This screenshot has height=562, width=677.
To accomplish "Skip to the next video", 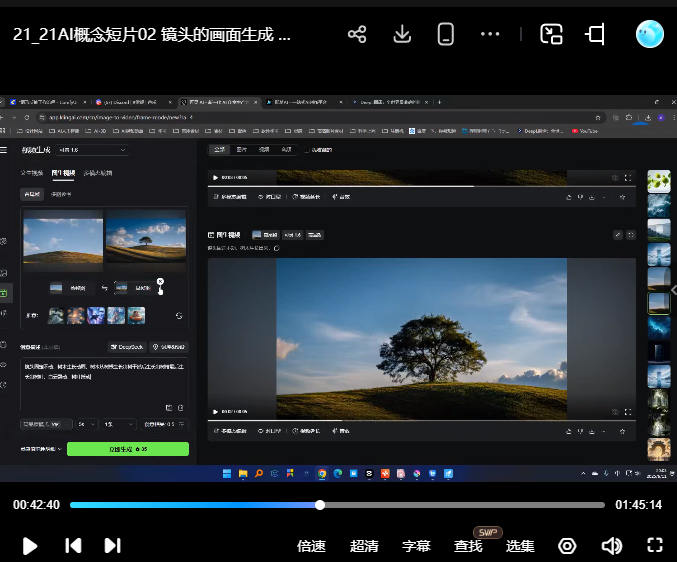I will [x=112, y=545].
